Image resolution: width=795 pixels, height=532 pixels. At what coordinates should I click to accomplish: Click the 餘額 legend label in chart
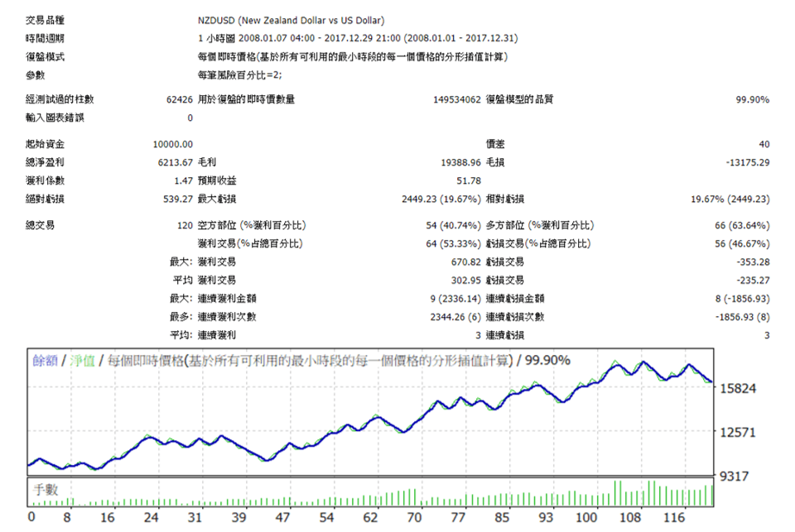[45, 361]
